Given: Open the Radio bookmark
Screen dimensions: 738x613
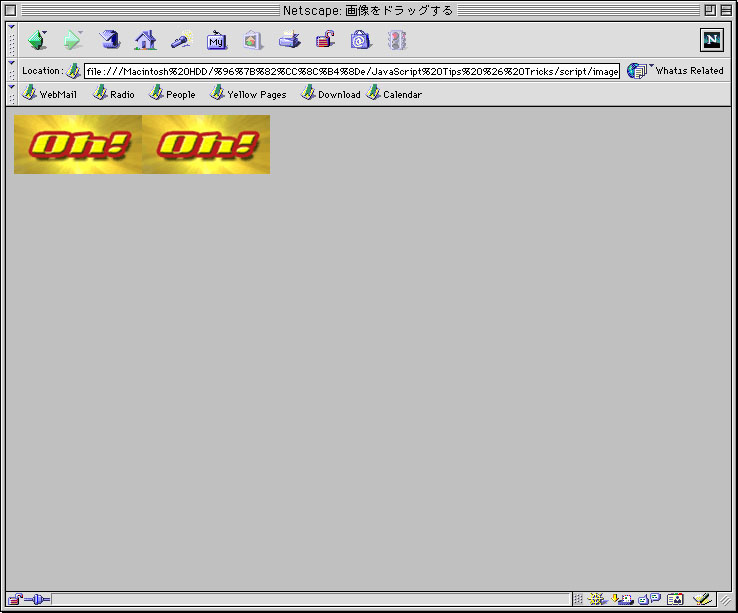Looking at the screenshot, I should [113, 94].
